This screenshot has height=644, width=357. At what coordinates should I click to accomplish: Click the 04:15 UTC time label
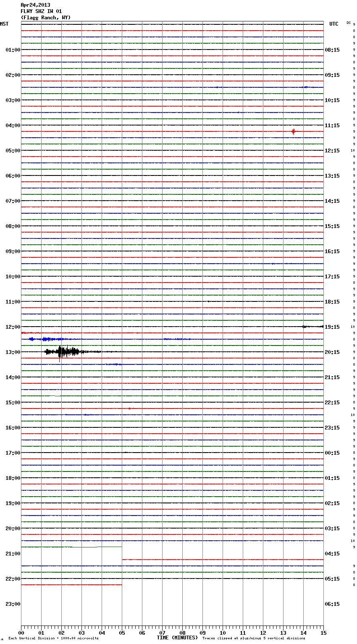click(332, 554)
